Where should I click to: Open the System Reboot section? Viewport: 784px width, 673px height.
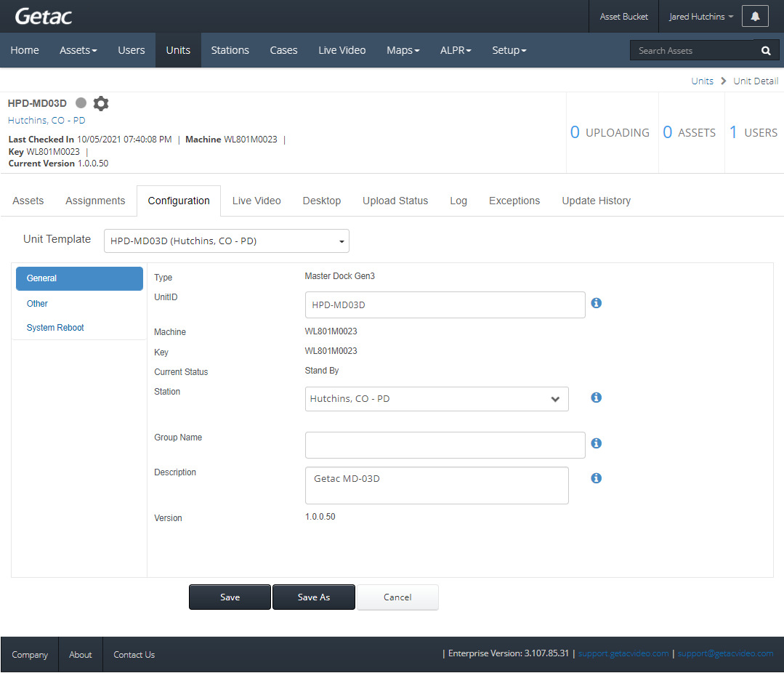point(55,328)
